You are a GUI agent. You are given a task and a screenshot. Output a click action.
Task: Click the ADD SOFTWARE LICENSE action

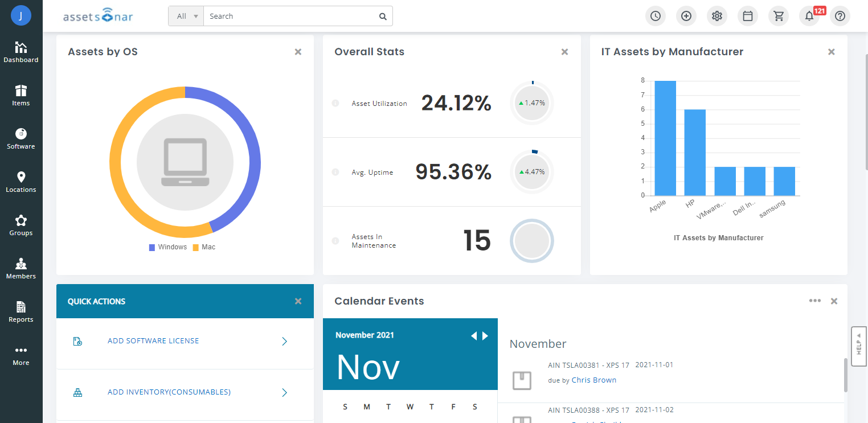[x=153, y=340]
